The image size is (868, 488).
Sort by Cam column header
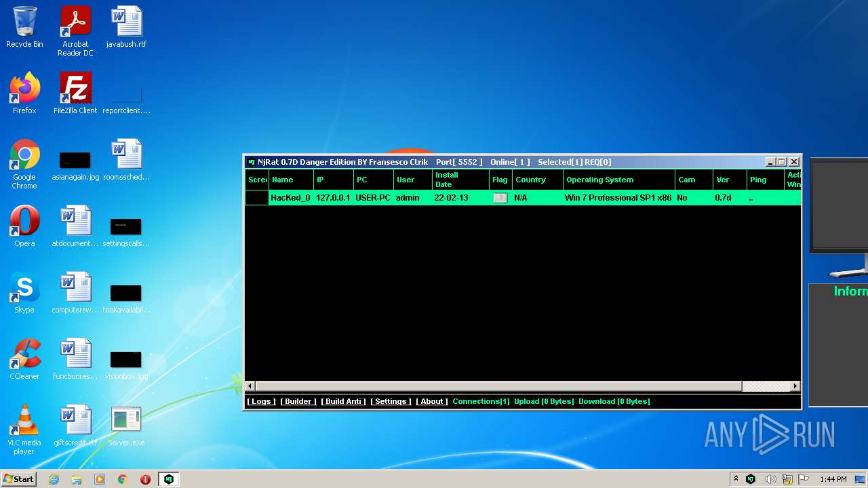pos(694,180)
